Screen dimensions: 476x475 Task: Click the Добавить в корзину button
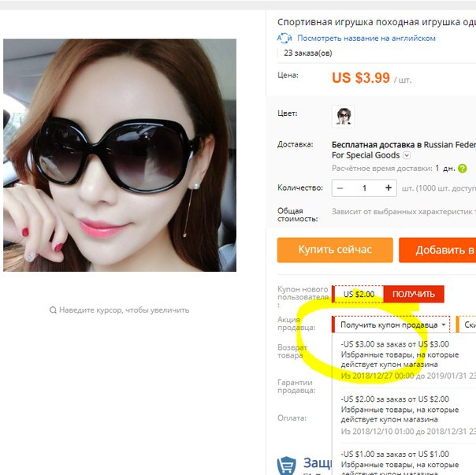point(437,250)
